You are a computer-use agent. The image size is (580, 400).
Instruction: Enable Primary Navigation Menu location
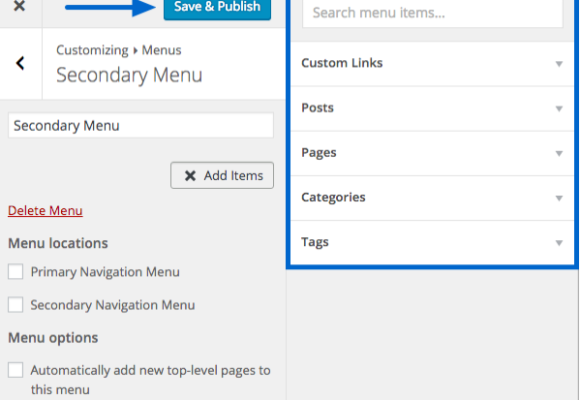[16, 272]
